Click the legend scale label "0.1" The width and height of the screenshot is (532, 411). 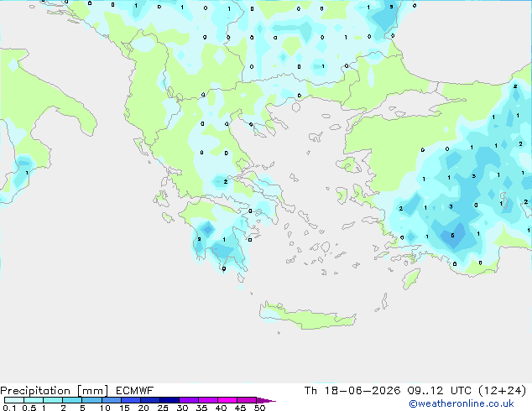point(9,408)
